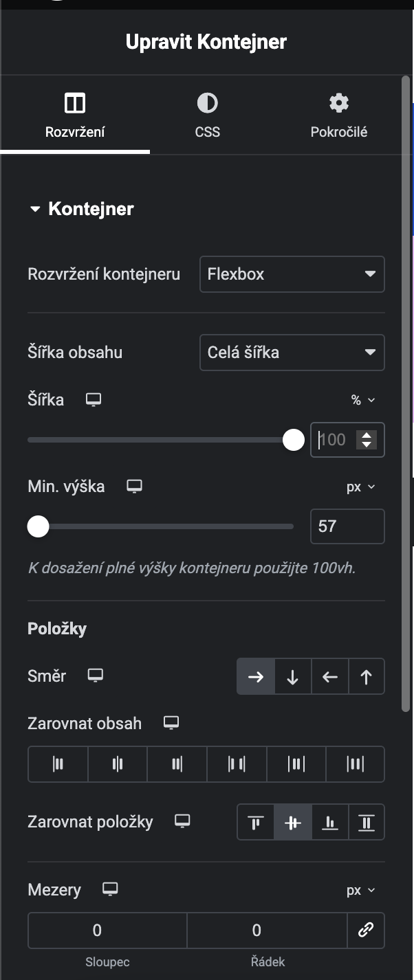Open the Šířka obsahu dropdown
Image resolution: width=414 pixels, height=980 pixels.
click(x=292, y=353)
